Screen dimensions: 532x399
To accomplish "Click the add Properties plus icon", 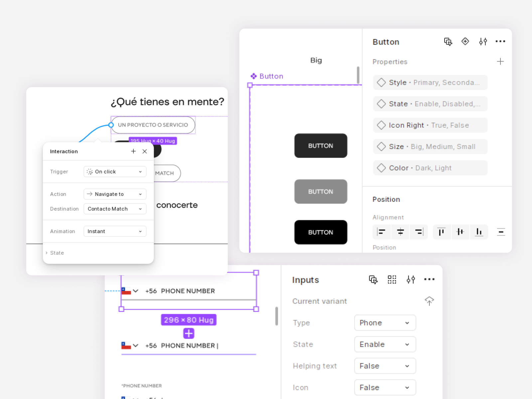I will click(500, 62).
